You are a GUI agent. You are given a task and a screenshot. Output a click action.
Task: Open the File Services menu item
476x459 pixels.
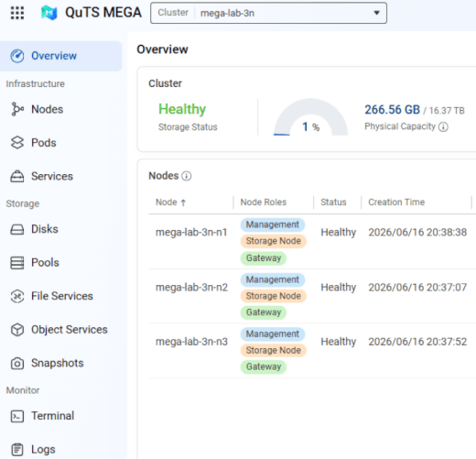pyautogui.click(x=61, y=296)
